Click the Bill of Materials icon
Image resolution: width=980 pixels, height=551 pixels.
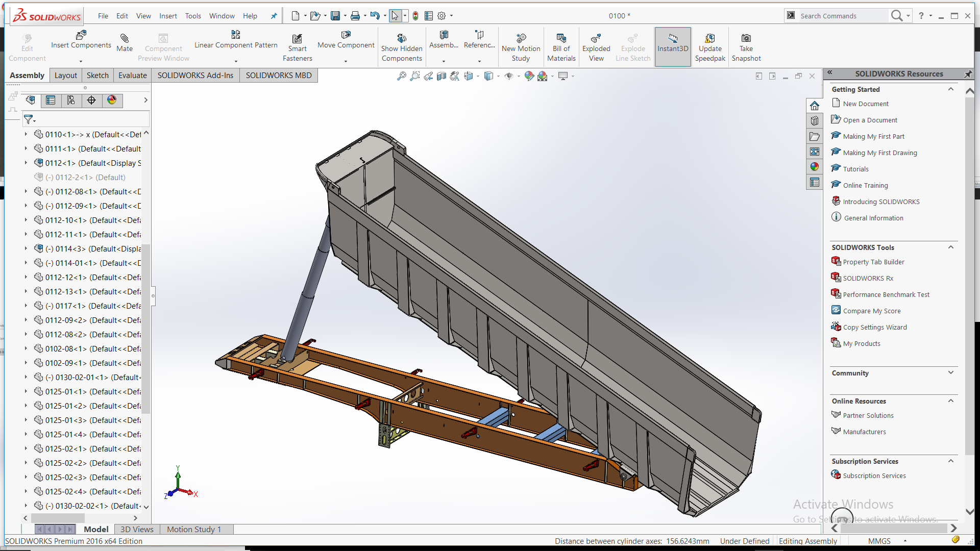point(561,38)
